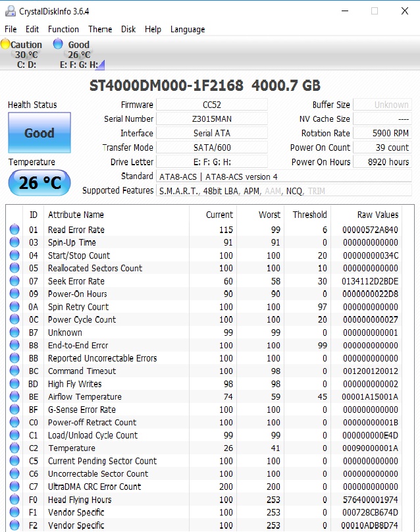Screen dimensions: 420x532
Task: Click status orb for B7 Unknown attribute
Action: click(x=14, y=332)
